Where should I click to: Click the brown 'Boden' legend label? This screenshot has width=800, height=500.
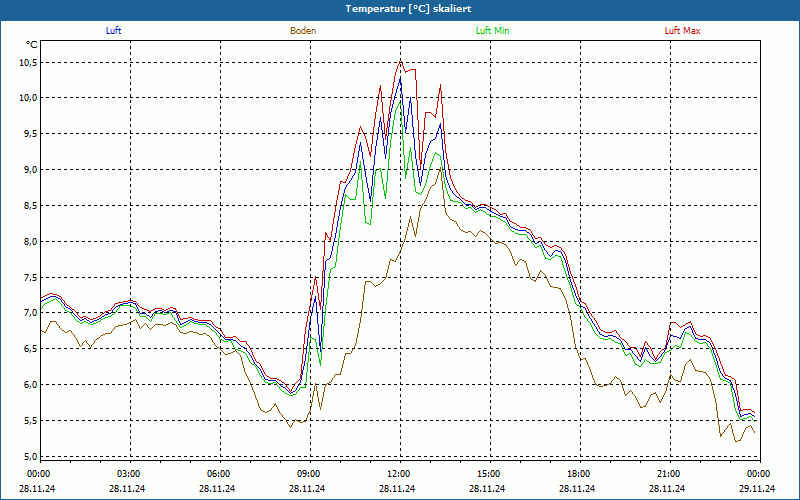[x=303, y=31]
